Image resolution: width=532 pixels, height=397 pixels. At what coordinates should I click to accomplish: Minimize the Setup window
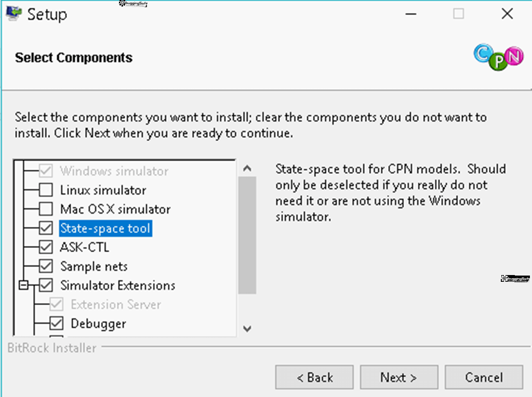[411, 14]
